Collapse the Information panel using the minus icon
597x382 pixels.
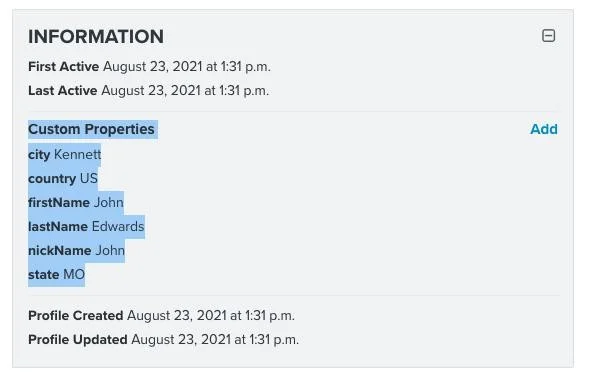pyautogui.click(x=548, y=36)
